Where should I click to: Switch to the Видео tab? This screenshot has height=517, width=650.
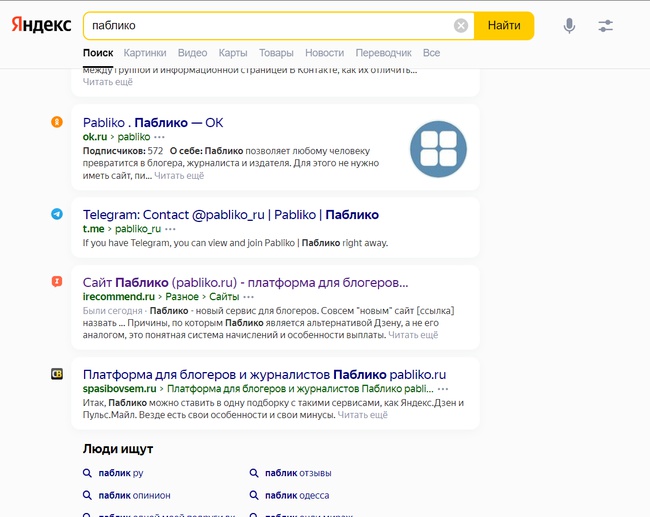click(x=192, y=53)
